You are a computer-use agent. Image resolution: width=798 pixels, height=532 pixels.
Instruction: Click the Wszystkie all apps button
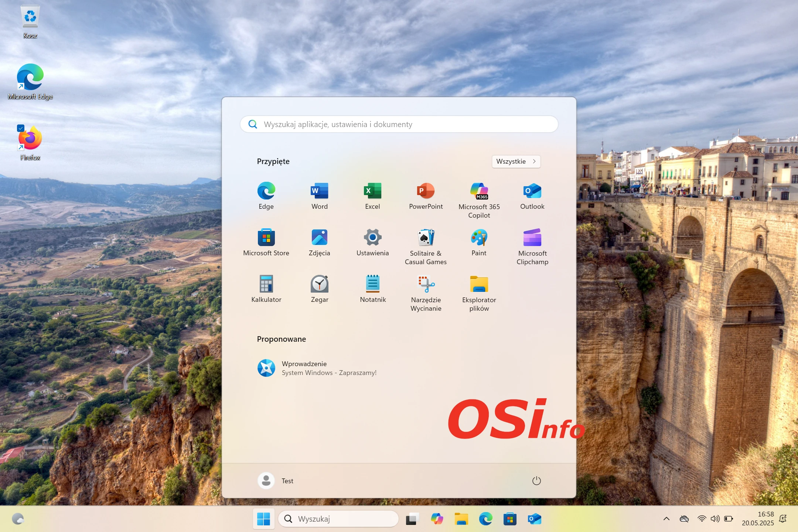516,161
